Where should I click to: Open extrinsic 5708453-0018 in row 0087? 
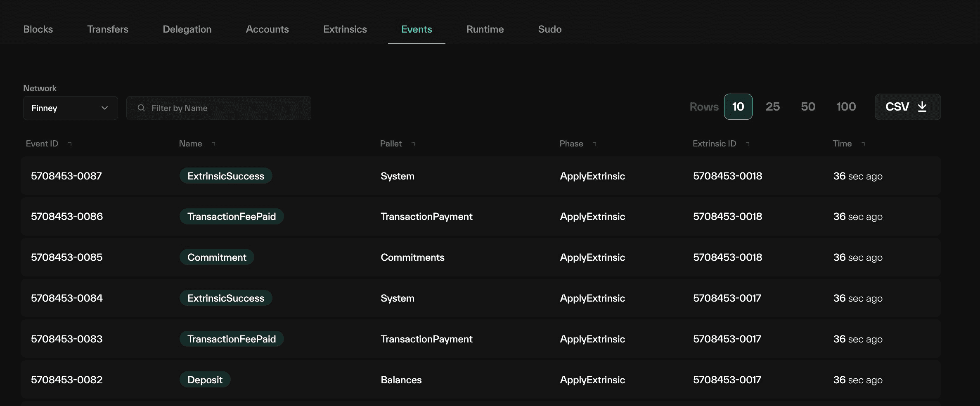(x=727, y=176)
